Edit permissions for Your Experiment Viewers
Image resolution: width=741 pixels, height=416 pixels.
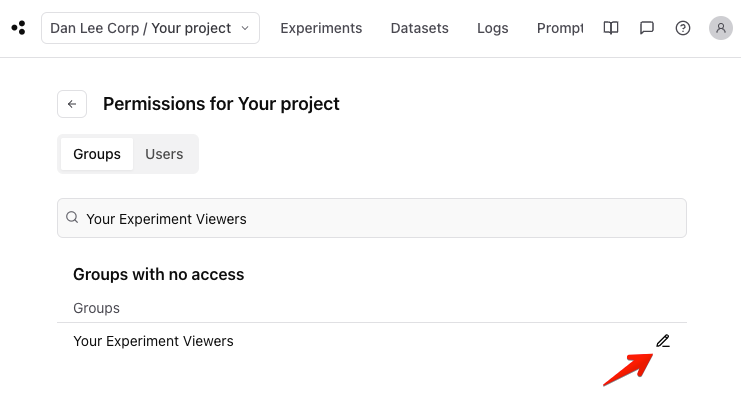[663, 341]
